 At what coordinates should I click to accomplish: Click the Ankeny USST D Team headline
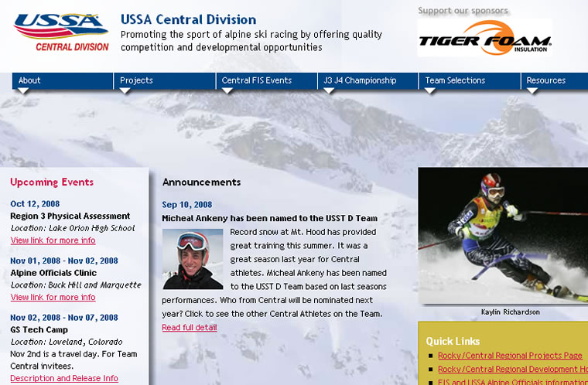[269, 218]
